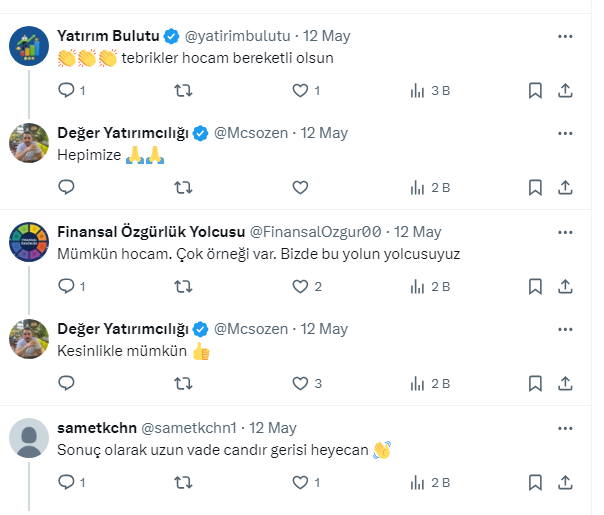This screenshot has height=515, width=604.
Task: Share the 'Kesinlikle mümkün' tweet
Action: point(565,382)
